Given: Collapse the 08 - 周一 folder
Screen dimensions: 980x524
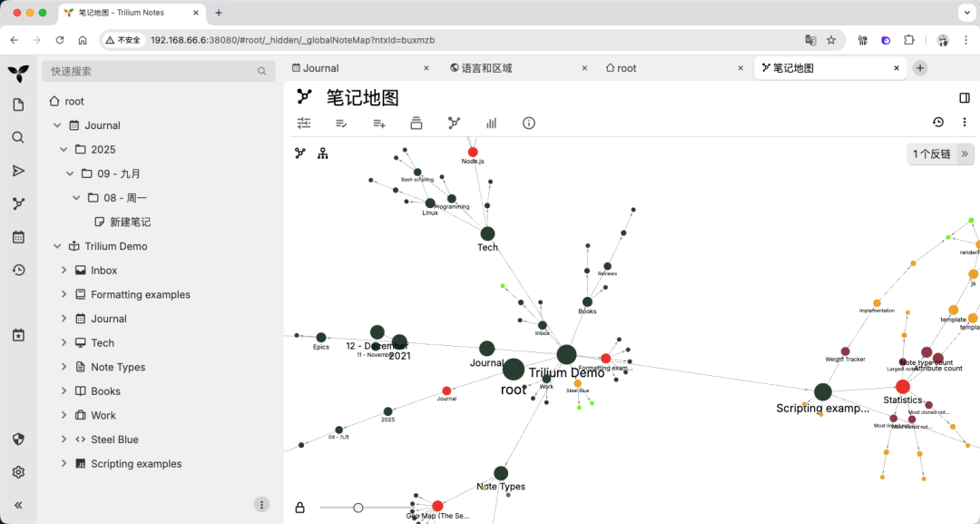Looking at the screenshot, I should pyautogui.click(x=76, y=198).
